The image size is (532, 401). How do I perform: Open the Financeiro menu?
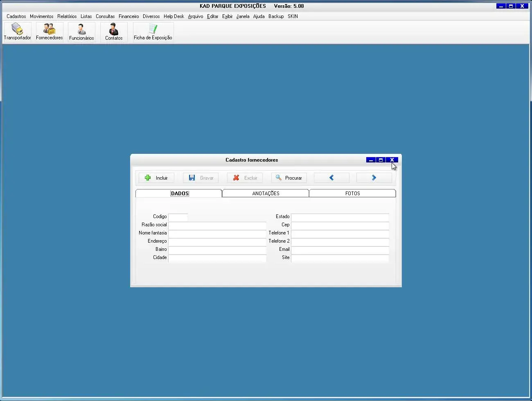[129, 16]
